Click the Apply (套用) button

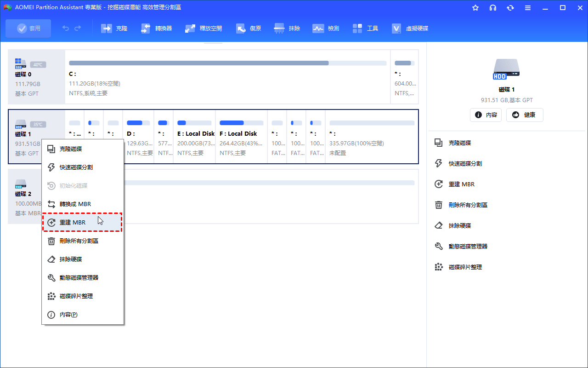click(x=28, y=29)
